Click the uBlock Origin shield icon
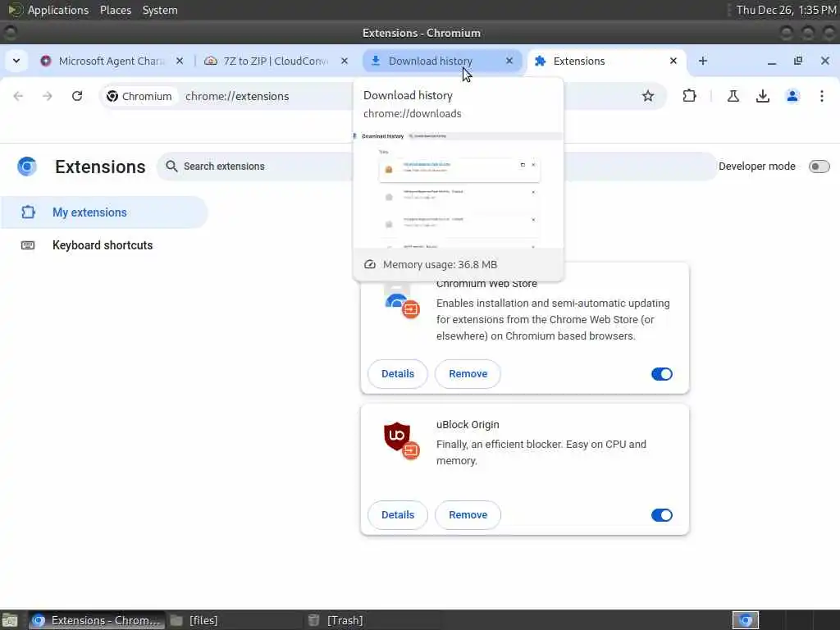 (398, 436)
